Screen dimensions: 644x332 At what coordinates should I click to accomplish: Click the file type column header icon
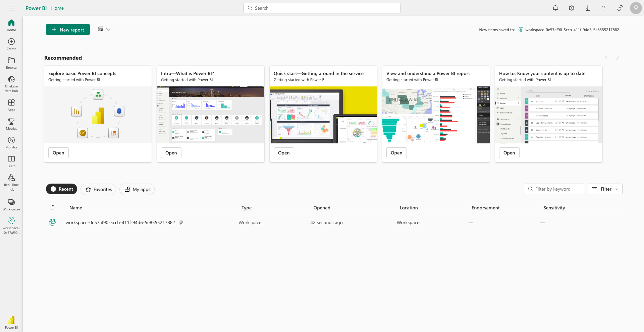pyautogui.click(x=52, y=207)
